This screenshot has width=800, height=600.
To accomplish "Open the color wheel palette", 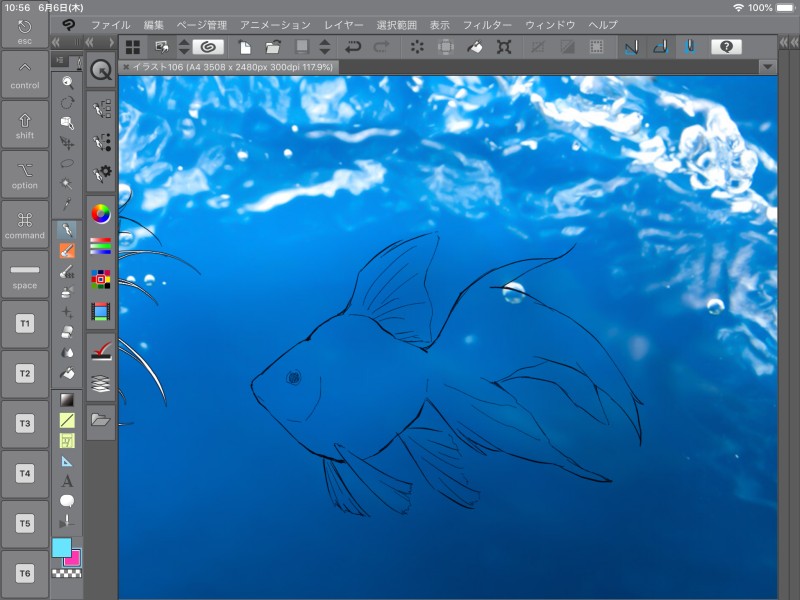I will click(x=100, y=212).
